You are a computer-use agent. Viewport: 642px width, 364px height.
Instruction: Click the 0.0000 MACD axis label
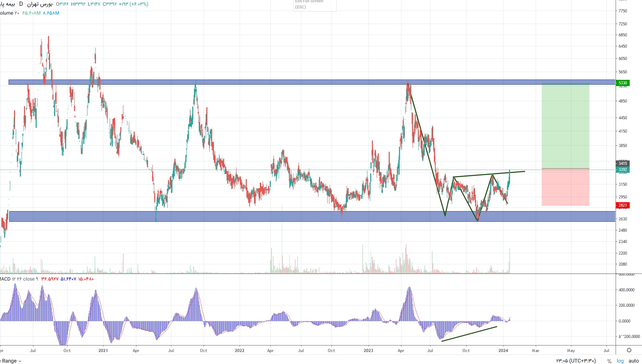(624, 321)
